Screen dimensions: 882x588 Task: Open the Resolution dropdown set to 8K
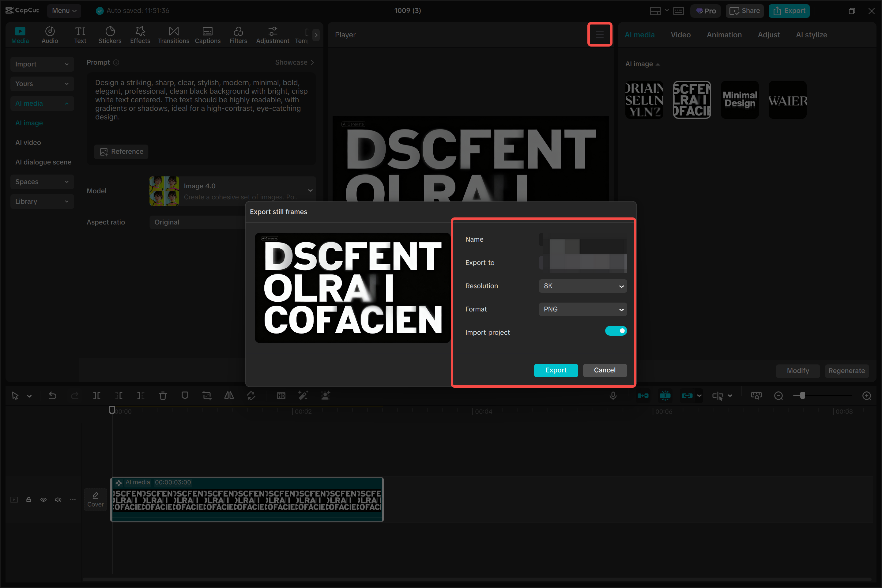582,286
